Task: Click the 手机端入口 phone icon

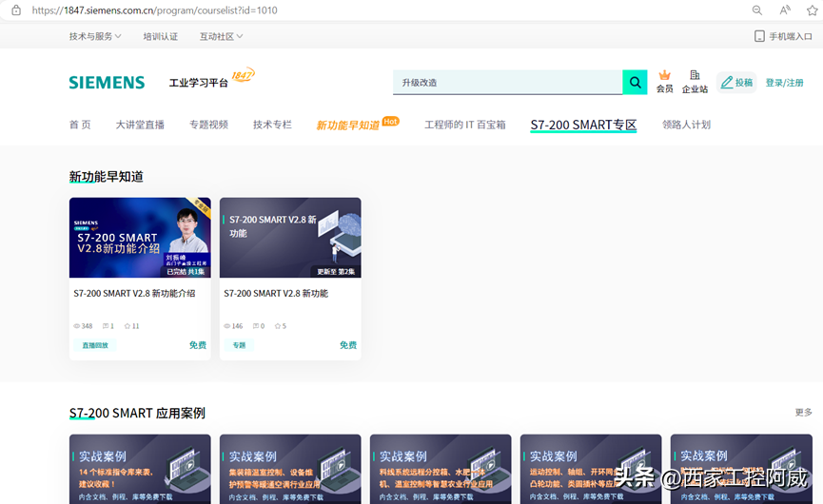Action: click(x=759, y=36)
